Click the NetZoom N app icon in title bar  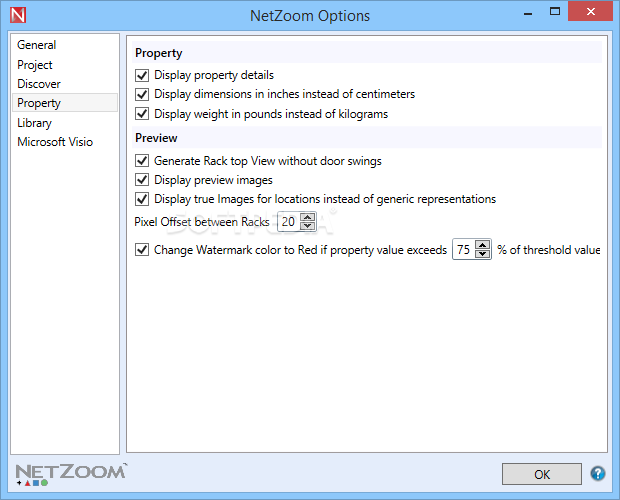coord(18,15)
